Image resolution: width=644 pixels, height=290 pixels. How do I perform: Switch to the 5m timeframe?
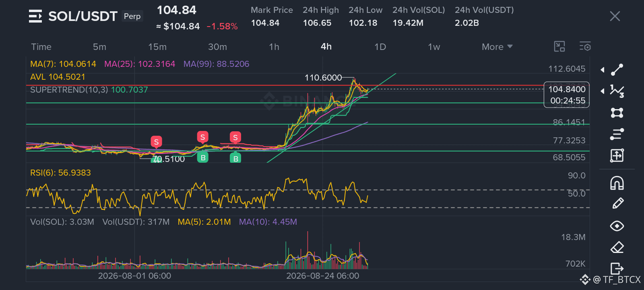99,47
